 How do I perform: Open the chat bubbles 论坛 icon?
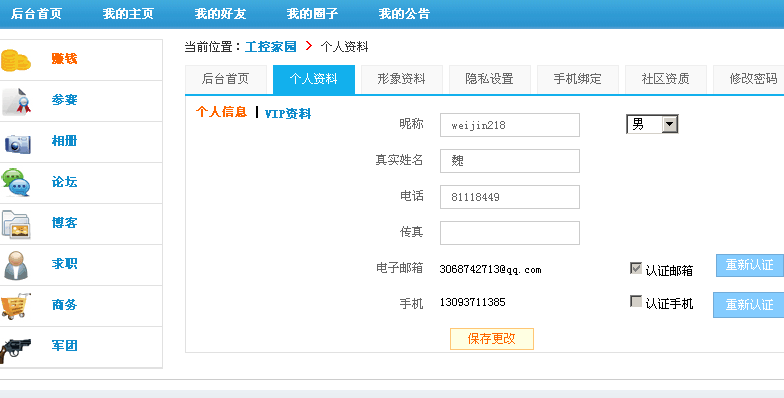[x=16, y=182]
